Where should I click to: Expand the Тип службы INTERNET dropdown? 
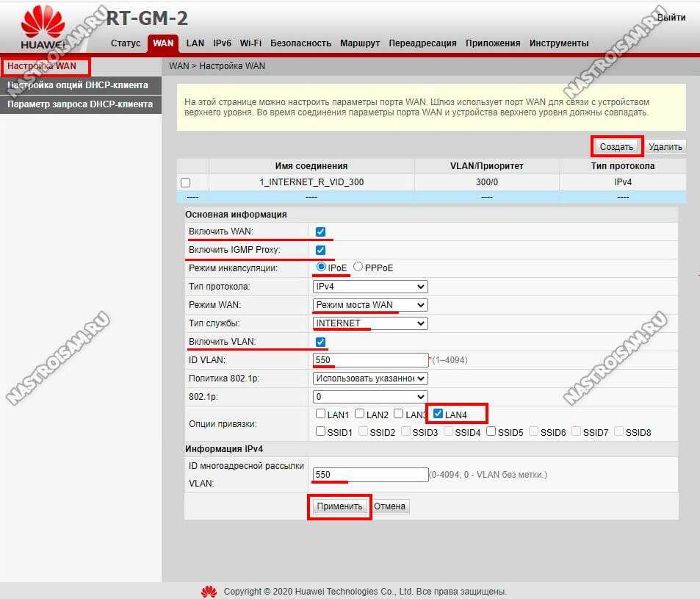(x=370, y=323)
